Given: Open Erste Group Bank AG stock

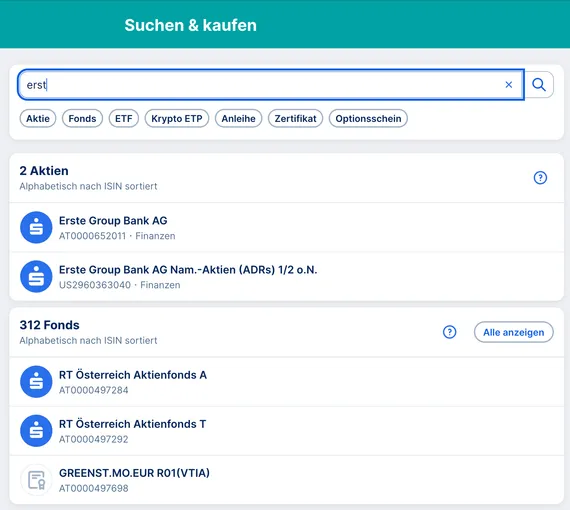Looking at the screenshot, I should [x=286, y=228].
